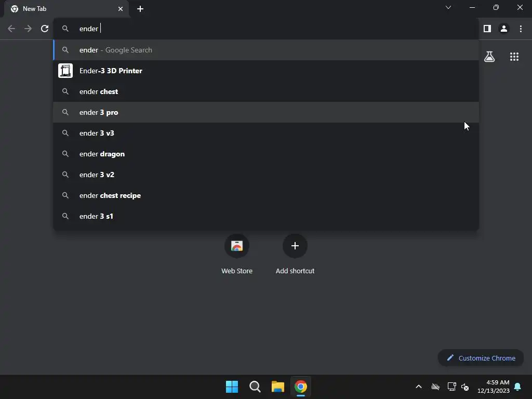The image size is (532, 399).
Task: Pick the "ender dragon" suggestion
Action: [x=266, y=154]
